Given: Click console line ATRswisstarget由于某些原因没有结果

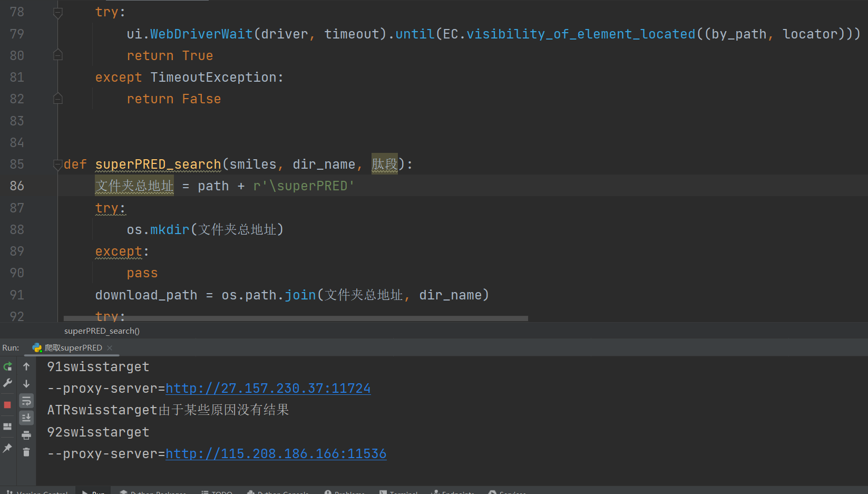Looking at the screenshot, I should (x=168, y=410).
